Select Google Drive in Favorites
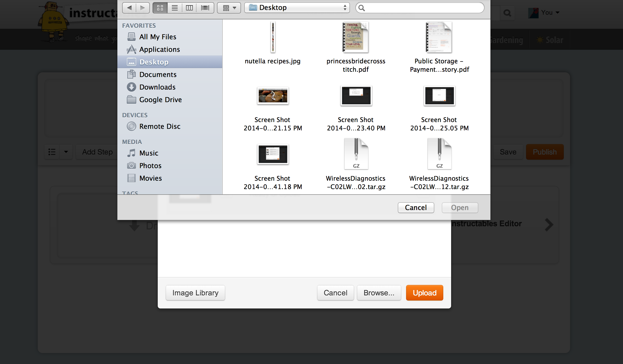Image resolution: width=623 pixels, height=364 pixels. (x=160, y=100)
